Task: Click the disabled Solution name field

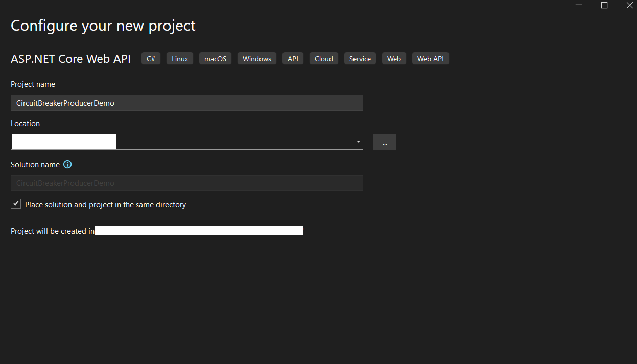Action: (x=186, y=183)
